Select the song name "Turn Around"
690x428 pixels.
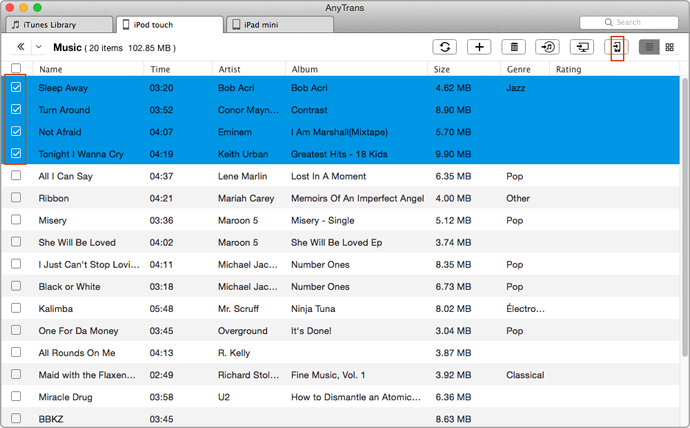64,110
